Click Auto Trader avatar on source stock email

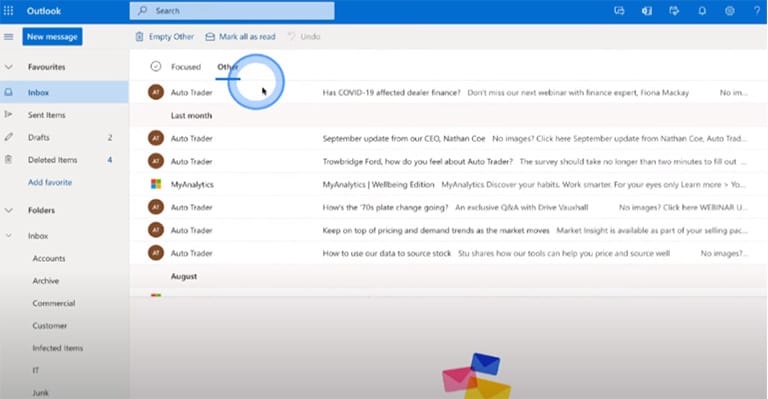coord(156,253)
